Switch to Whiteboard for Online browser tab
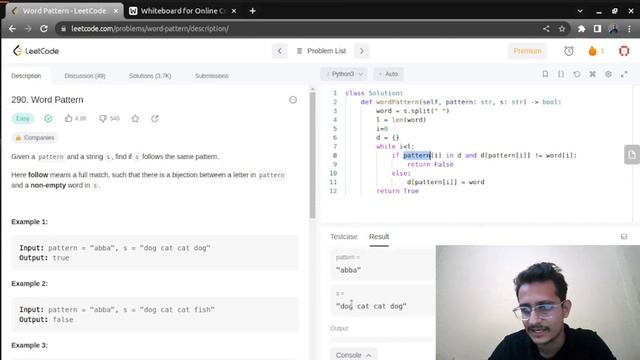Viewport: 640px width, 360px height. coord(182,11)
